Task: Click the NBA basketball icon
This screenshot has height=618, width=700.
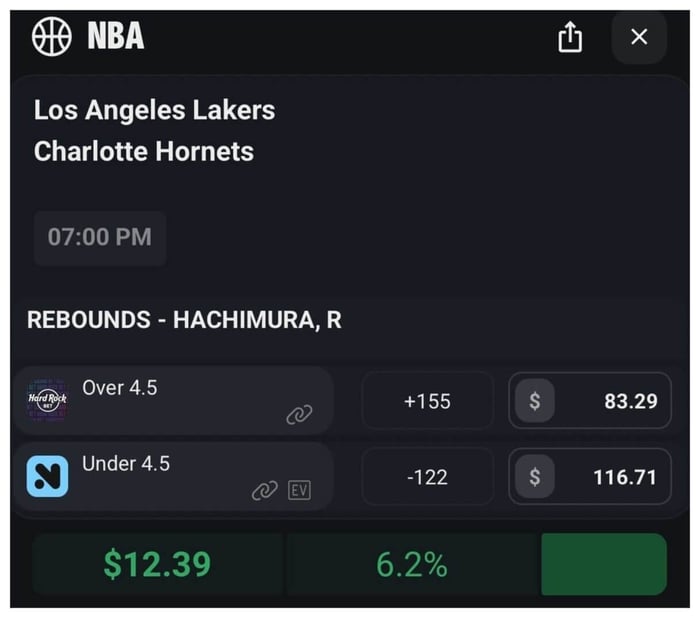Action: (x=52, y=37)
